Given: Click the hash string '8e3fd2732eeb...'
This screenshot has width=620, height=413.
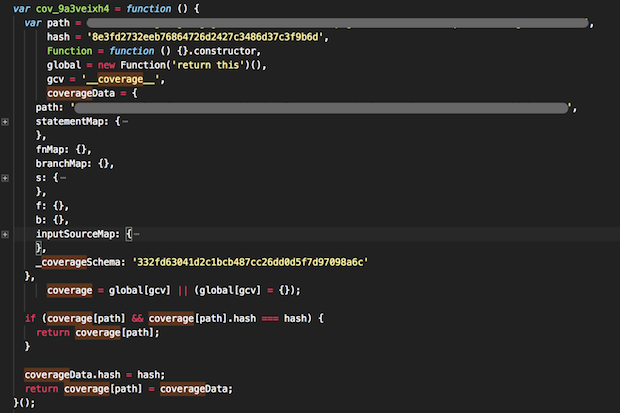Looking at the screenshot, I should 205,37.
